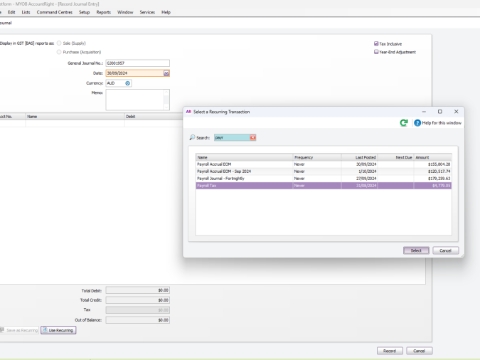Select the Payroll Accrual EOM row
This screenshot has height=360, width=480.
323,164
